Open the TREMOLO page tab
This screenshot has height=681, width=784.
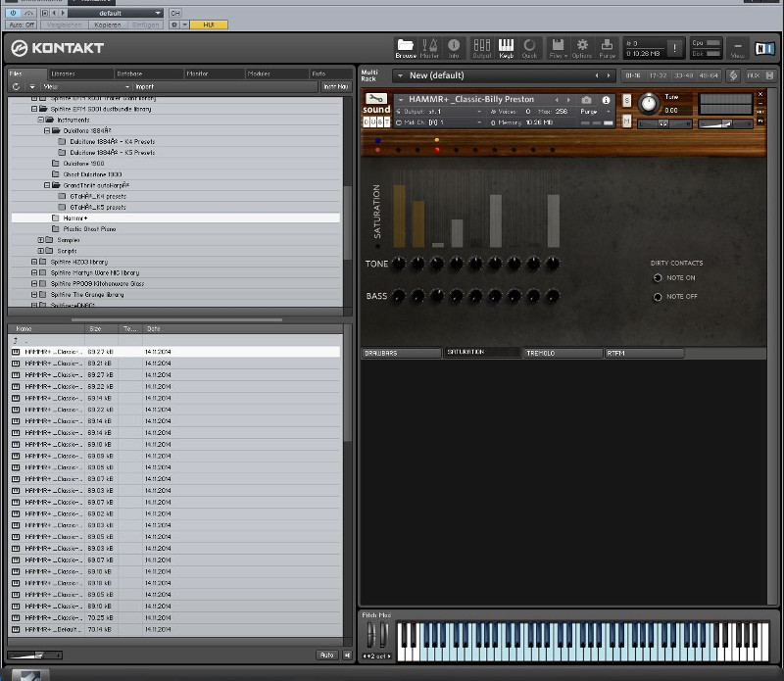coord(563,353)
